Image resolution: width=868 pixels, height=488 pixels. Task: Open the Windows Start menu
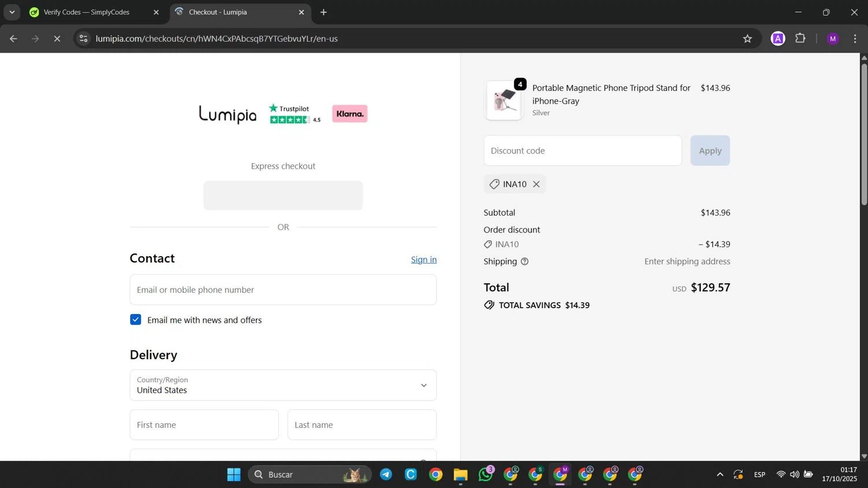234,475
